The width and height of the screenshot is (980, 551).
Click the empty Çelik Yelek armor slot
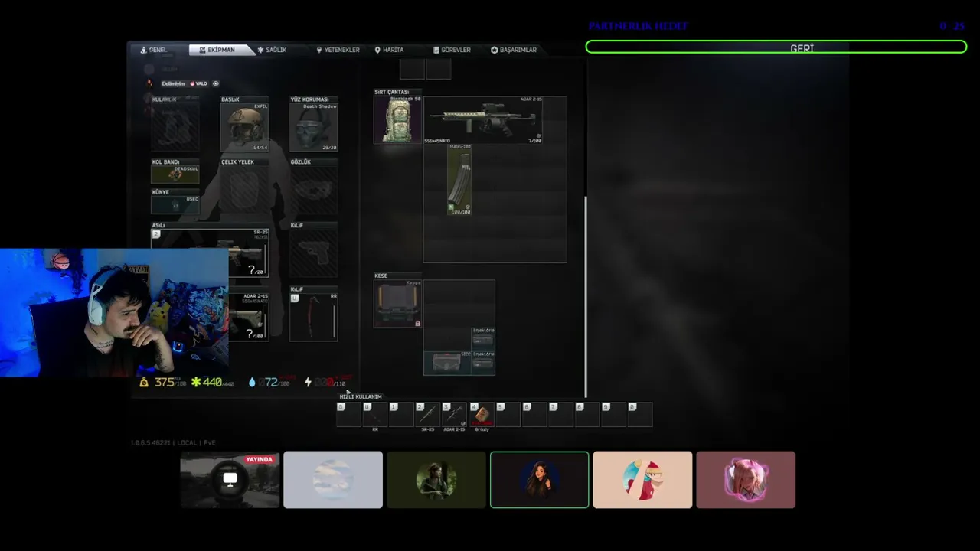(x=244, y=189)
